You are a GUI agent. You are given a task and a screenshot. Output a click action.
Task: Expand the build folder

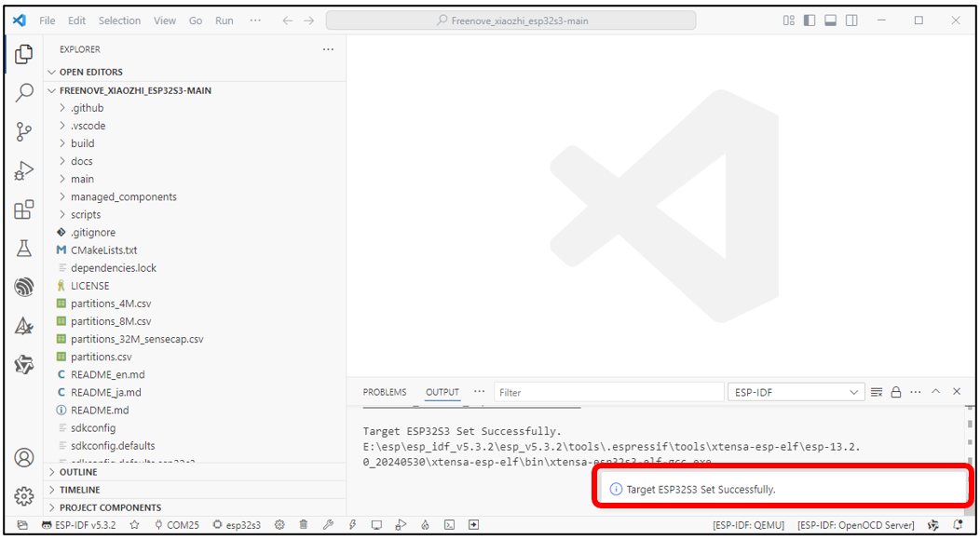(x=195, y=143)
